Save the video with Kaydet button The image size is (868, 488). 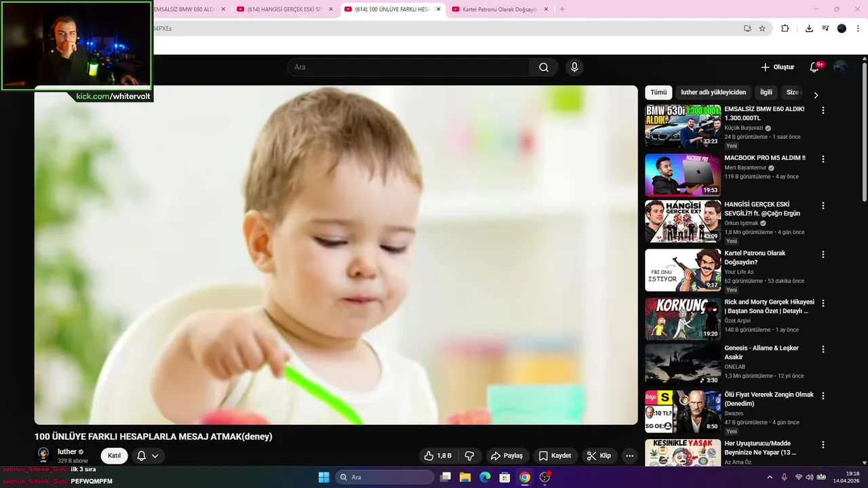555,455
